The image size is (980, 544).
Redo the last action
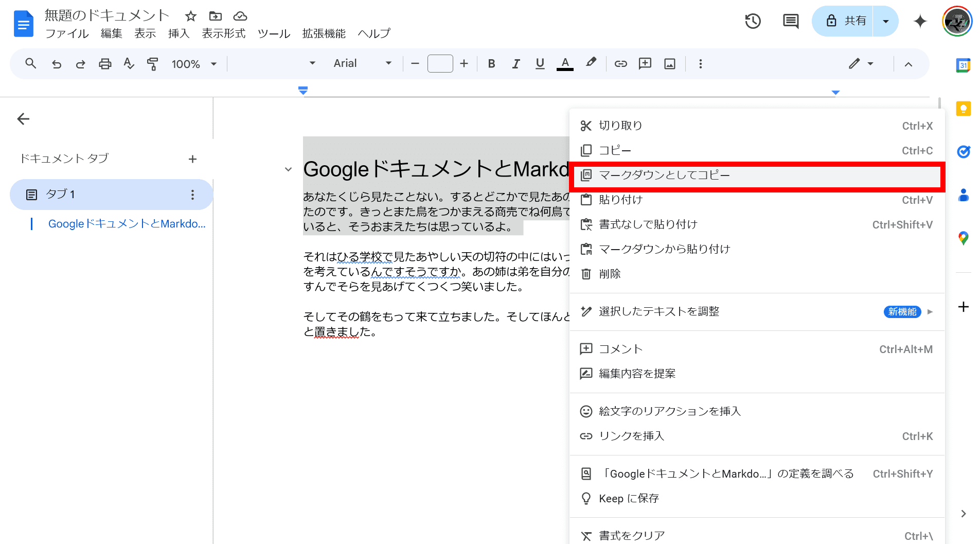click(x=81, y=64)
